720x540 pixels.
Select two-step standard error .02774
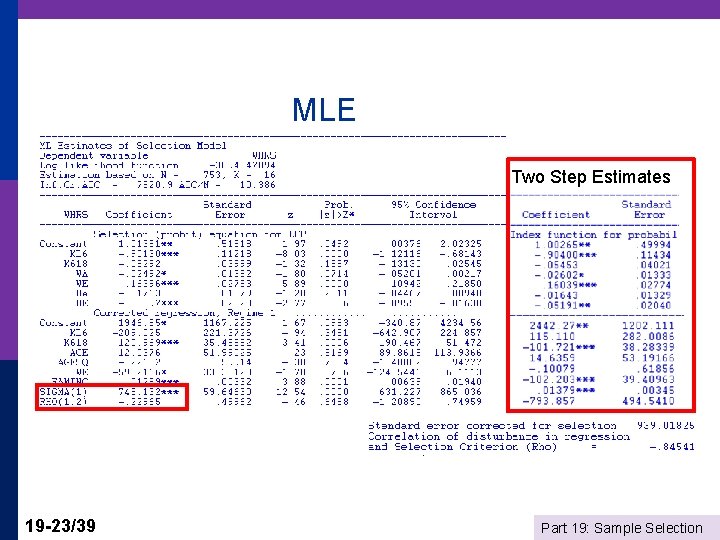[x=653, y=285]
